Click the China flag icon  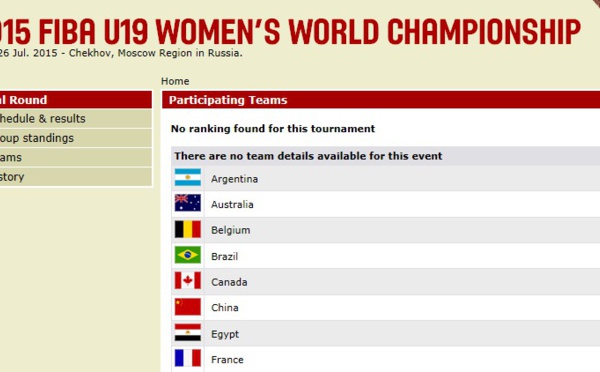click(x=188, y=307)
